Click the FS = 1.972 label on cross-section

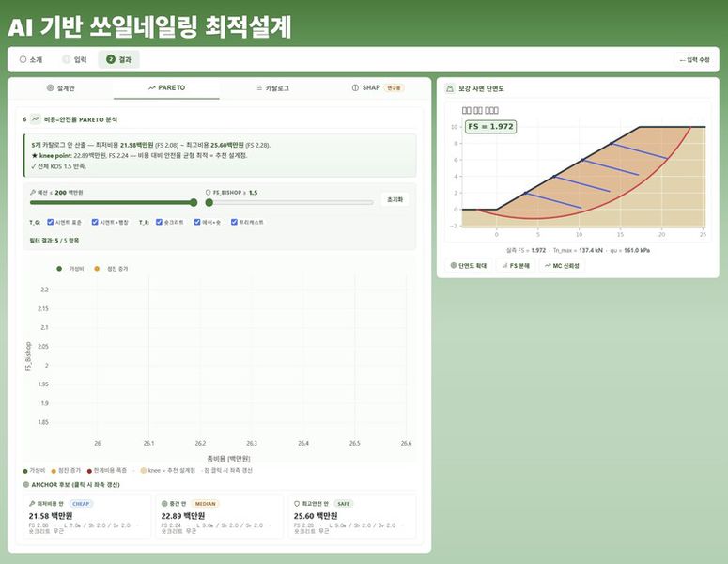[x=490, y=126]
